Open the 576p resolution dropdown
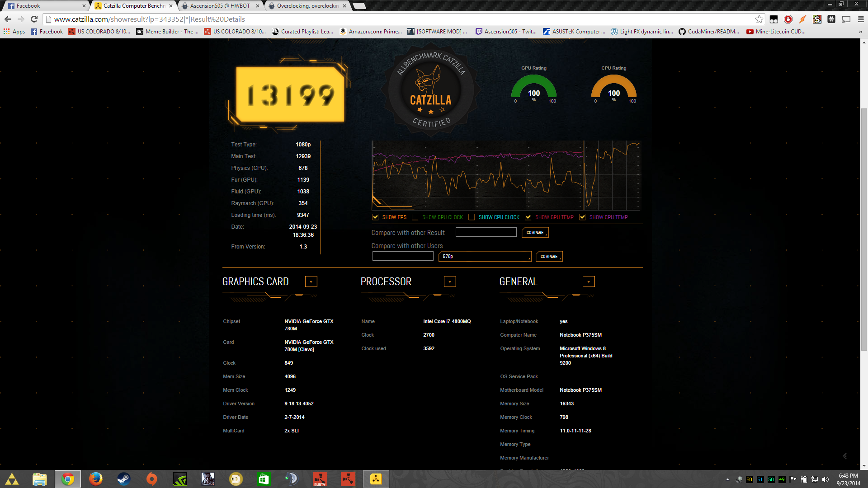Viewport: 868px width, 488px height. point(485,256)
